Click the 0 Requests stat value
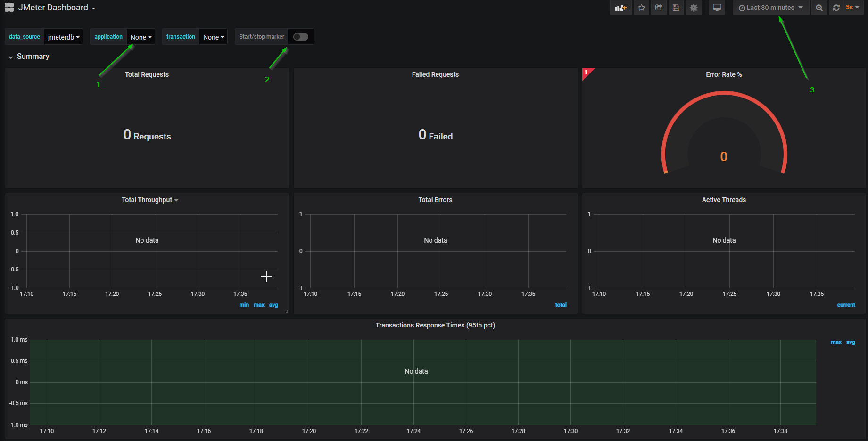 (147, 135)
